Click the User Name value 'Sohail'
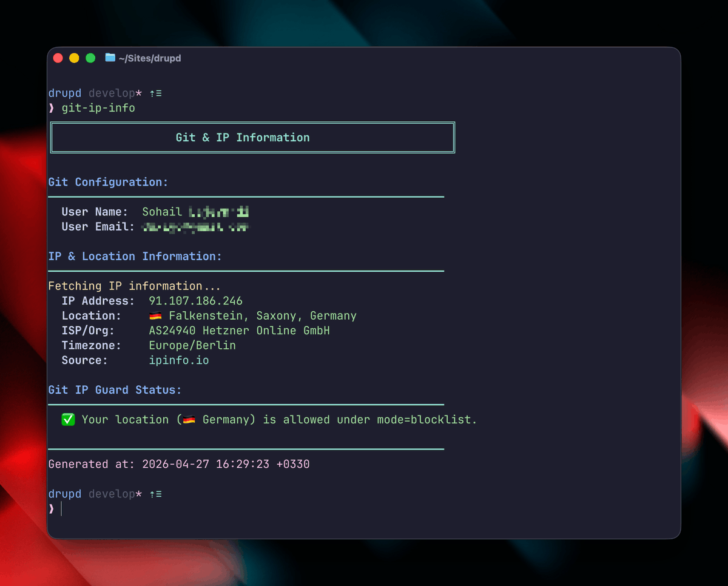The image size is (728, 586). [162, 212]
